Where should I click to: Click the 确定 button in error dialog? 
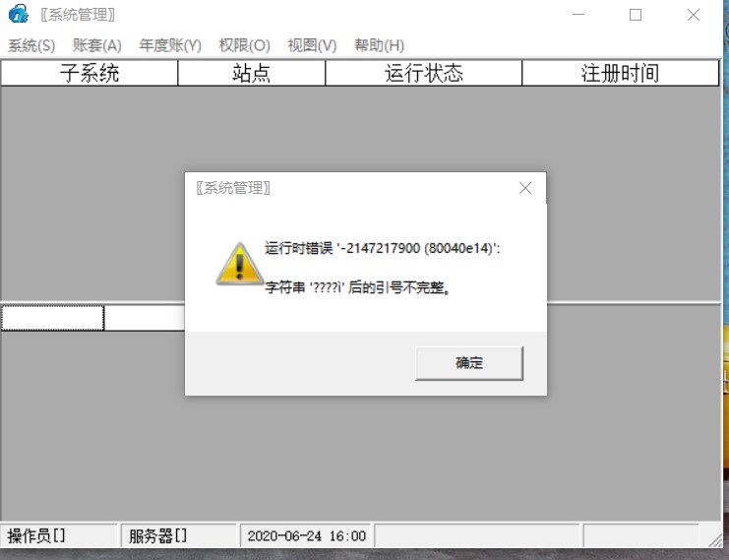[x=469, y=363]
